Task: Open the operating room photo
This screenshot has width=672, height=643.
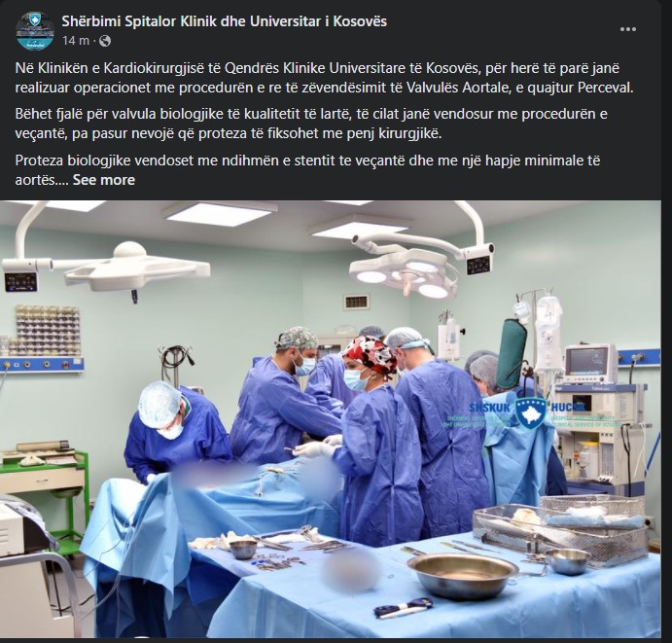Action: tap(331, 419)
